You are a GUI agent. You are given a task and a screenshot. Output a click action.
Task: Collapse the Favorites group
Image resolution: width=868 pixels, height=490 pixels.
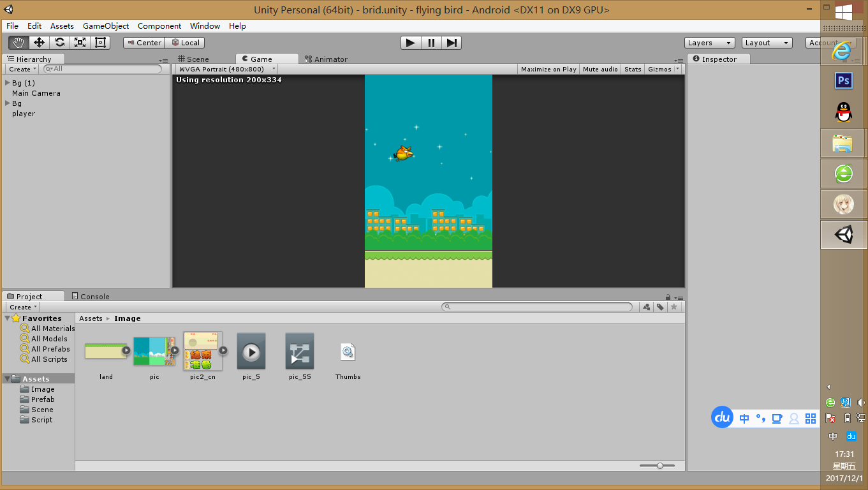click(x=8, y=318)
